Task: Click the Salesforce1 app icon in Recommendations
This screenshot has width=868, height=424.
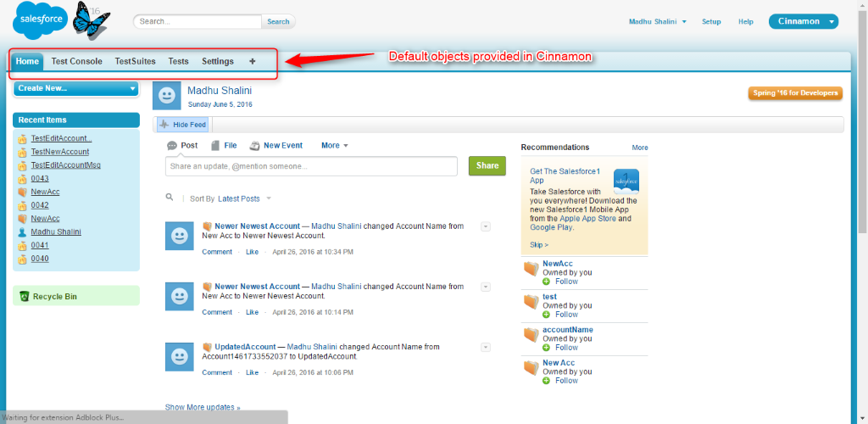Action: pyautogui.click(x=626, y=181)
